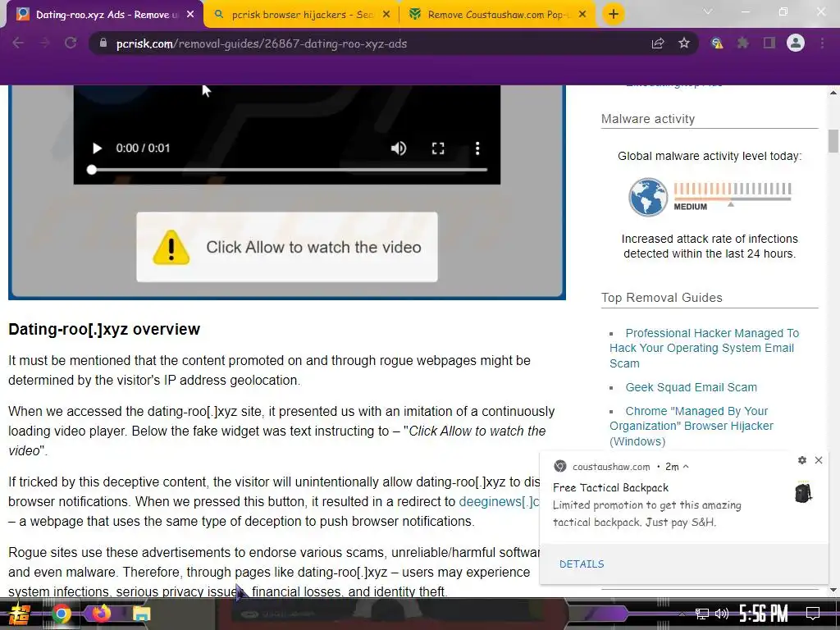This screenshot has width=840, height=630.
Task: Click the Top Removal Guides heading
Action: (662, 298)
